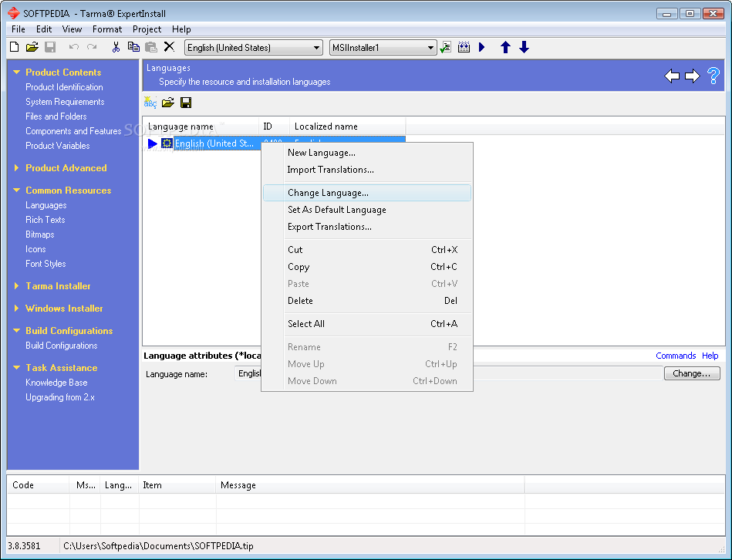Choose Delete from the context menu

point(367,301)
